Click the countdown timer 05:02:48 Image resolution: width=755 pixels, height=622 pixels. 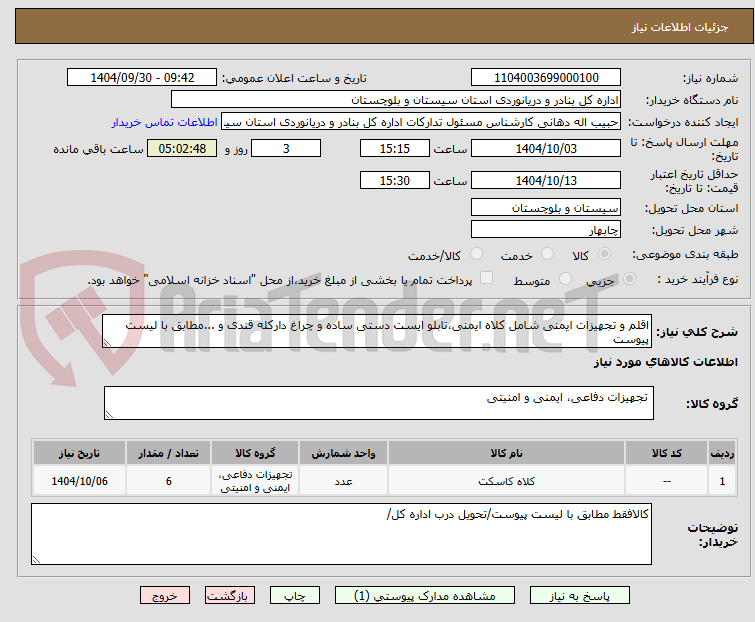pyautogui.click(x=182, y=148)
